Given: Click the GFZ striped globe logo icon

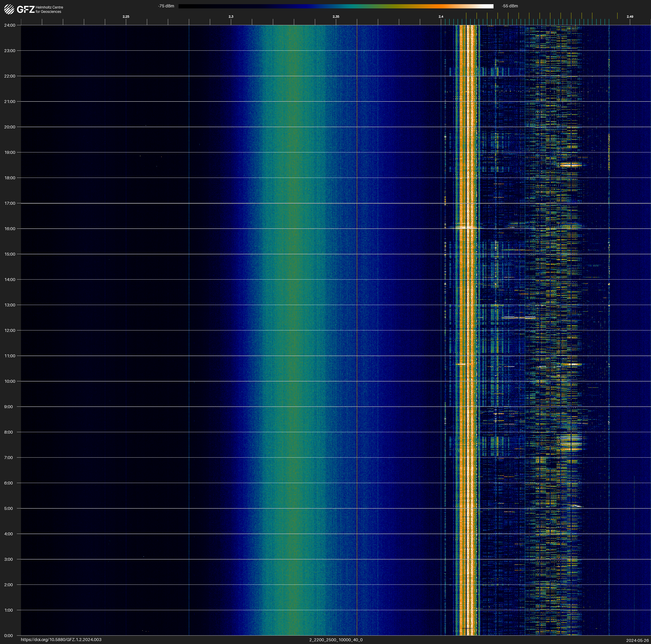Looking at the screenshot, I should (x=9, y=9).
